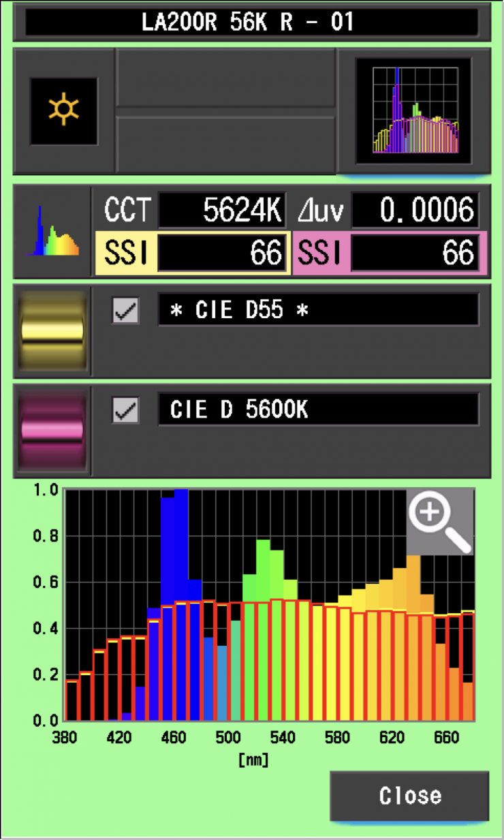Open the CIE D 5600K reference selector
The height and width of the screenshot is (840, 504).
click(318, 410)
